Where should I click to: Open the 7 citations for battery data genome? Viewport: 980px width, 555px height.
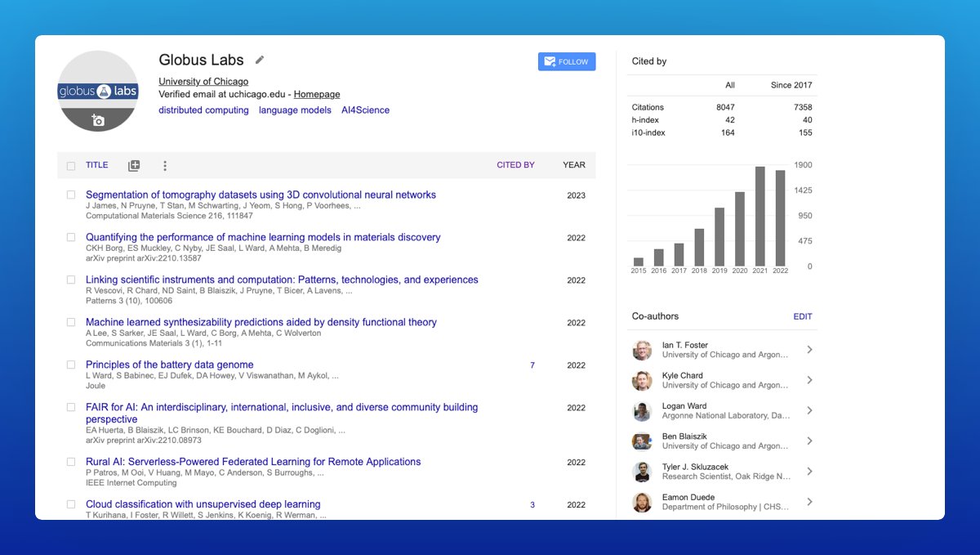[532, 365]
